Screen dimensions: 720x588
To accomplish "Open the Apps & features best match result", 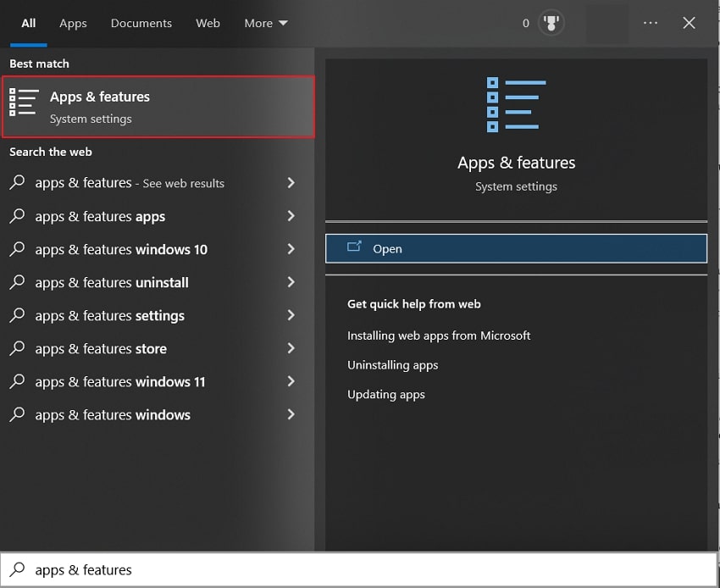I will click(158, 107).
